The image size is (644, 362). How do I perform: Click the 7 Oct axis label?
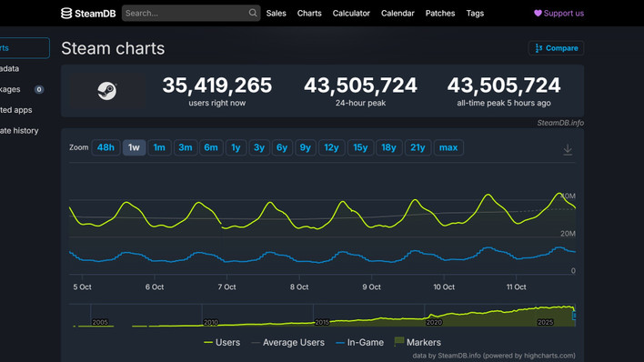click(226, 287)
